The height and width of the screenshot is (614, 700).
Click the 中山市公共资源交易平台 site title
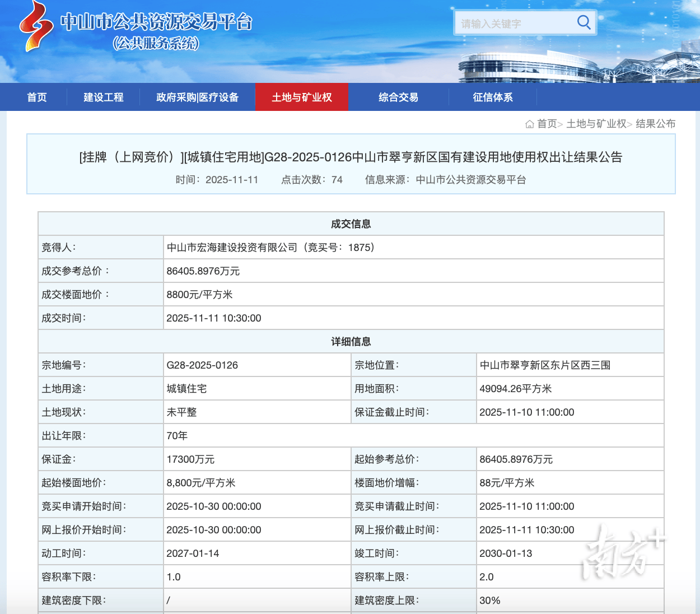156,22
